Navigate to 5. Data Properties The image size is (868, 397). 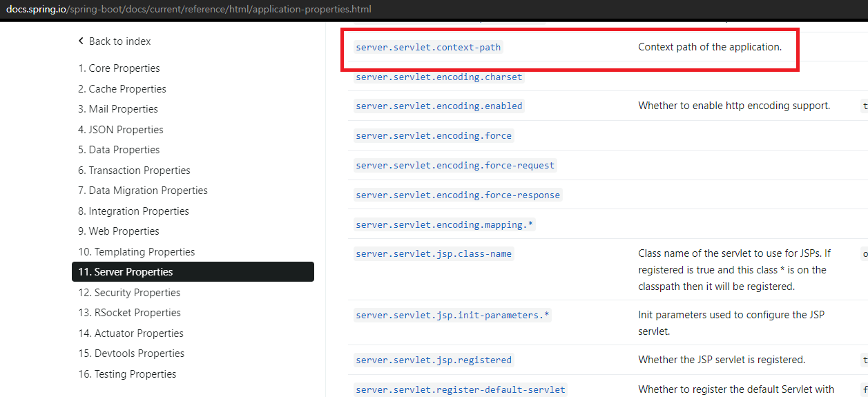[119, 150]
